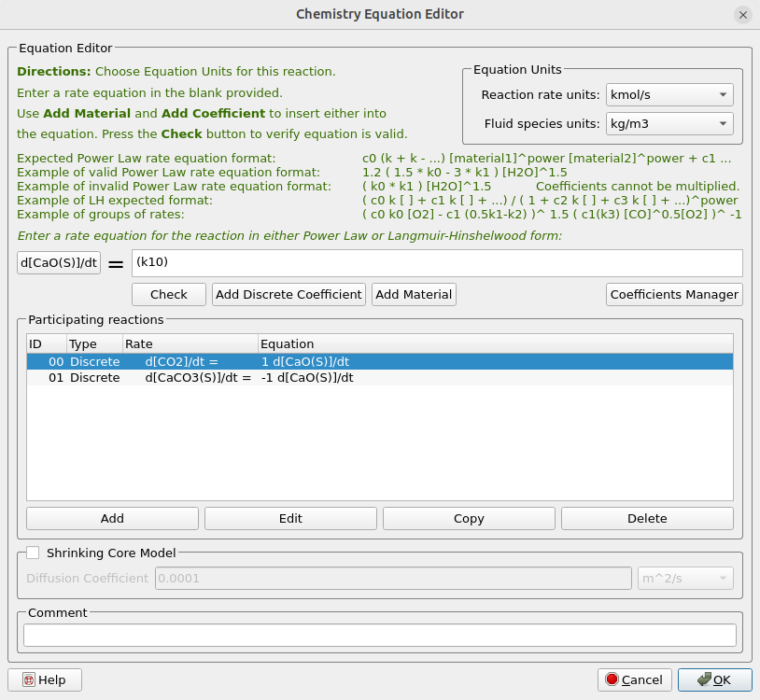Click the rate equation input field
Screen dimensions: 760x700
click(x=436, y=263)
